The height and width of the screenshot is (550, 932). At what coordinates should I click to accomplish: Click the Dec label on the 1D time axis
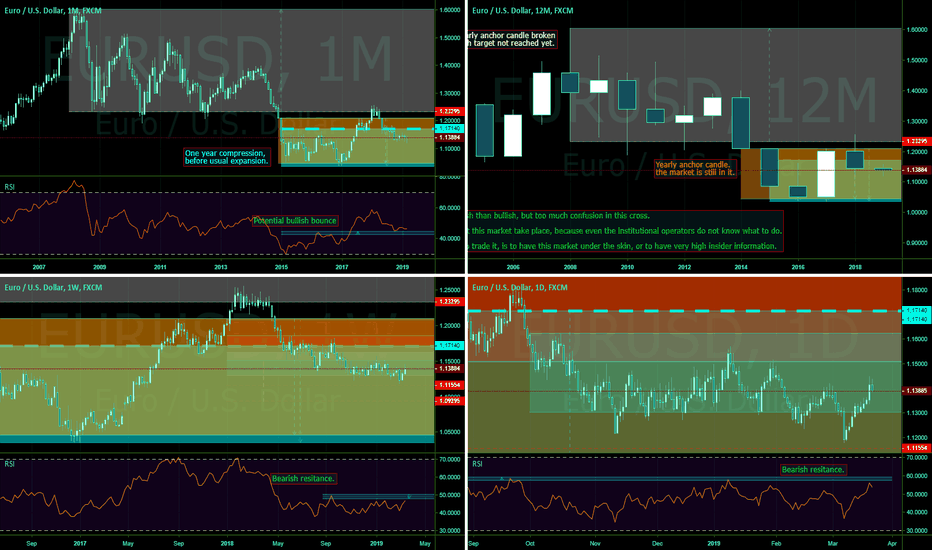[x=657, y=543]
